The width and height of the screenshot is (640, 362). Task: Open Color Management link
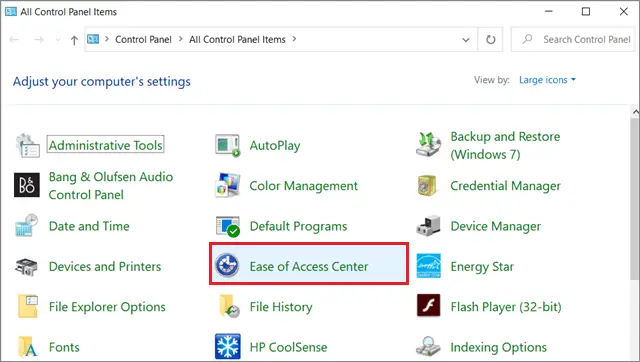(x=304, y=186)
